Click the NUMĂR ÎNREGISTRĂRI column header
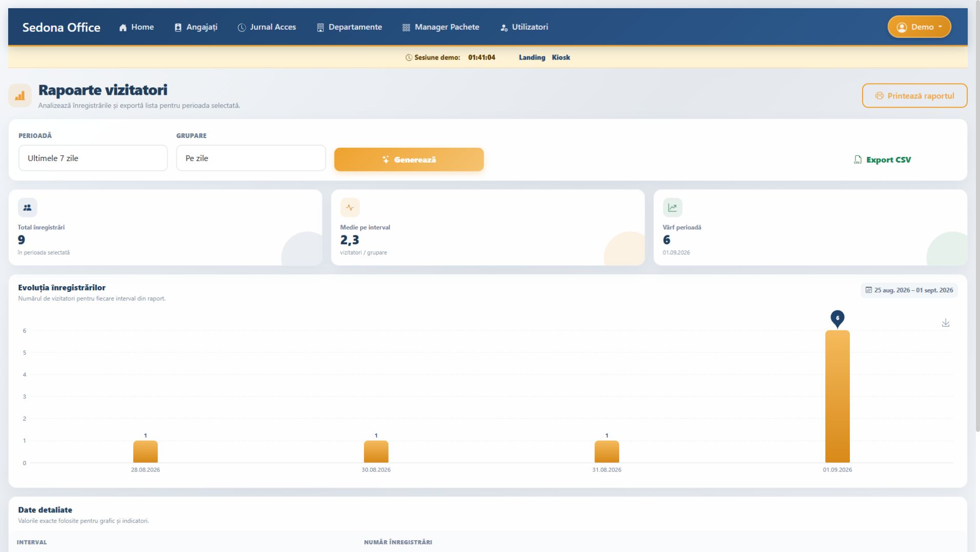 tap(398, 542)
